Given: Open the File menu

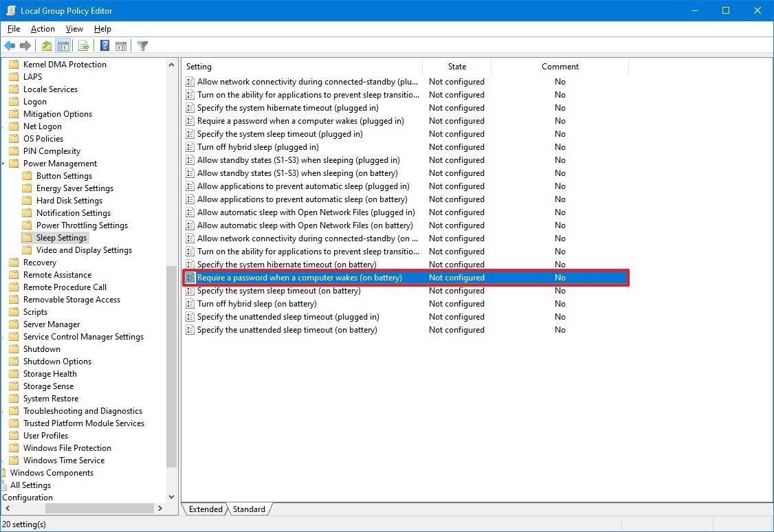Looking at the screenshot, I should [x=13, y=29].
